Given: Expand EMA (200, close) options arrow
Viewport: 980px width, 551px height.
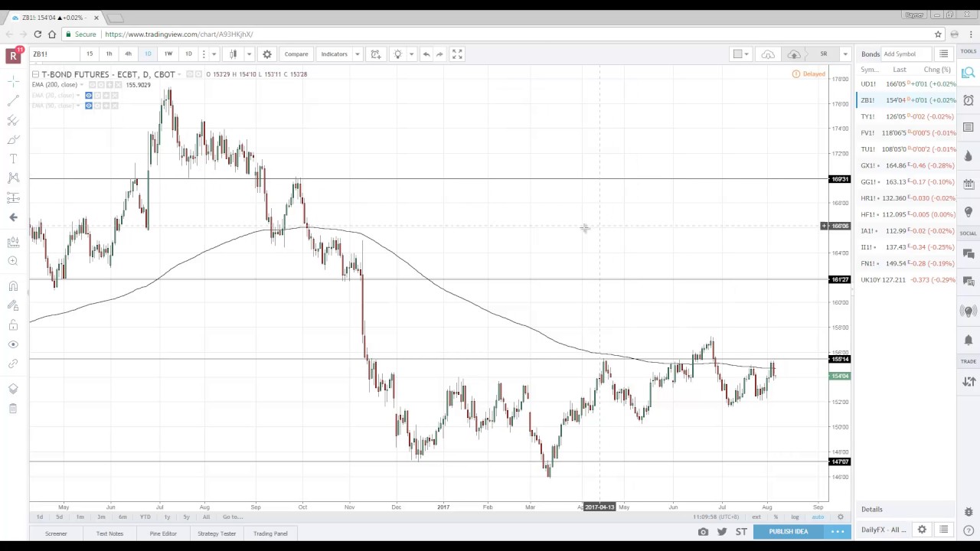Looking at the screenshot, I should pos(80,85).
